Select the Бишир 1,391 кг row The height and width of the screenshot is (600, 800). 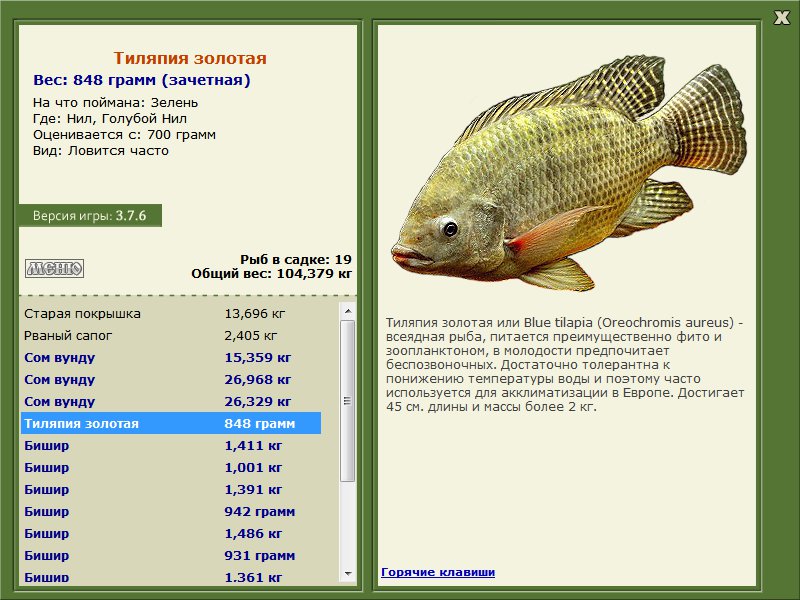[x=171, y=489]
